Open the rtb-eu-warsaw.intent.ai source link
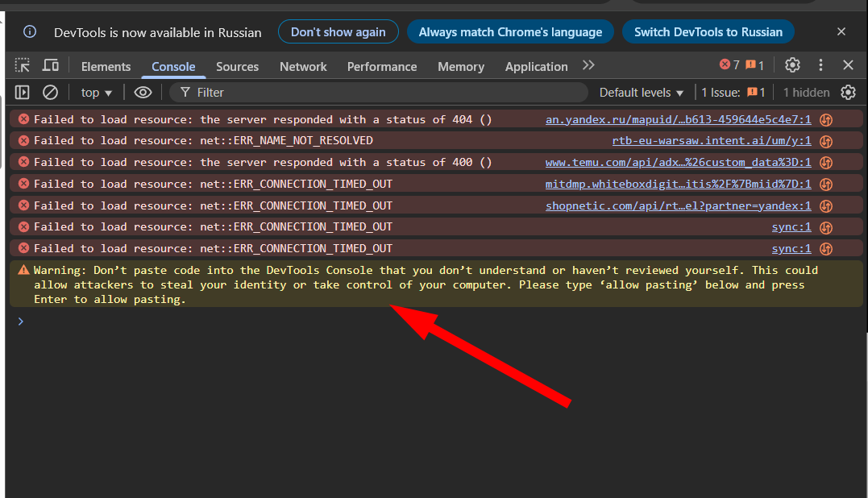Screen dimensions: 868x498 tap(712, 140)
